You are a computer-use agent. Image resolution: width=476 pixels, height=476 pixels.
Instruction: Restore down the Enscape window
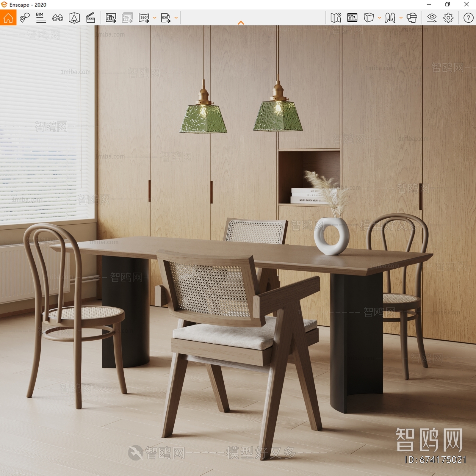(447, 4)
